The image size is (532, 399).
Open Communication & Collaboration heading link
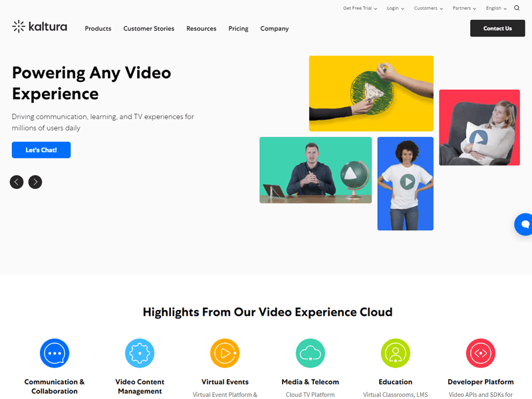coord(55,386)
